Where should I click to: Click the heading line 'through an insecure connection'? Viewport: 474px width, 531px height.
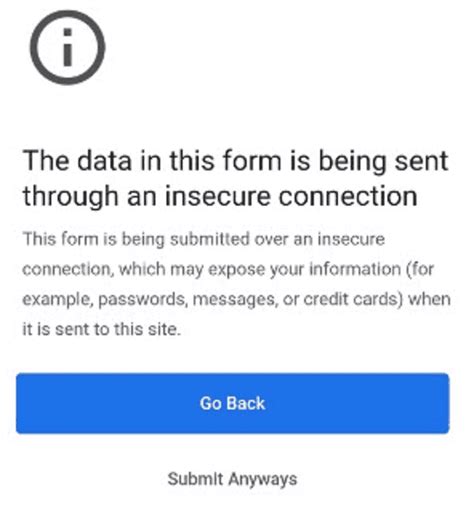[220, 196]
